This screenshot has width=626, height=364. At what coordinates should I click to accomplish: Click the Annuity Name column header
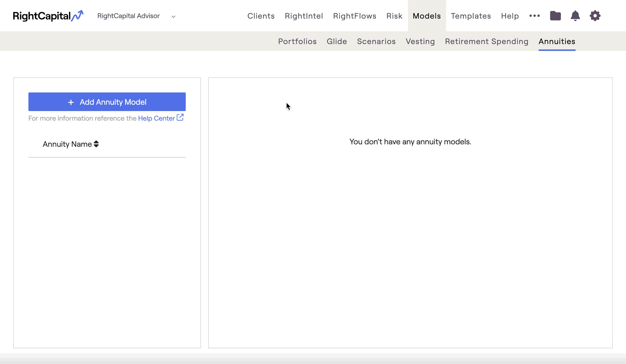click(x=71, y=144)
